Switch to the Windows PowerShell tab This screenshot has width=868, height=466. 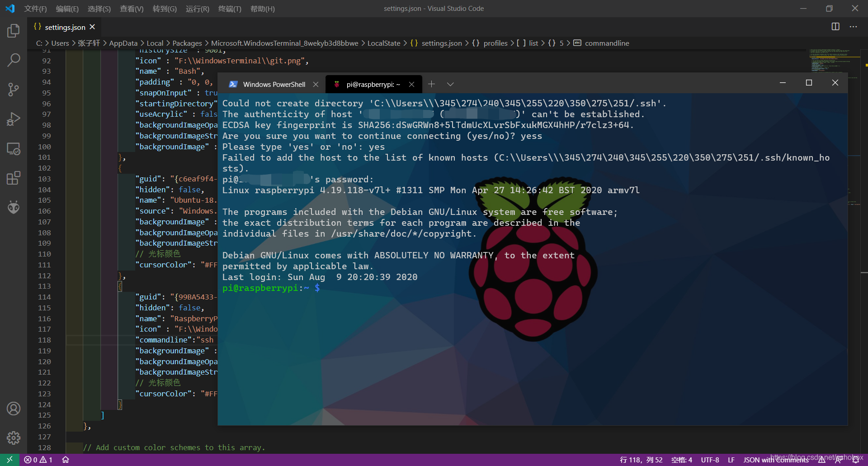(x=274, y=84)
